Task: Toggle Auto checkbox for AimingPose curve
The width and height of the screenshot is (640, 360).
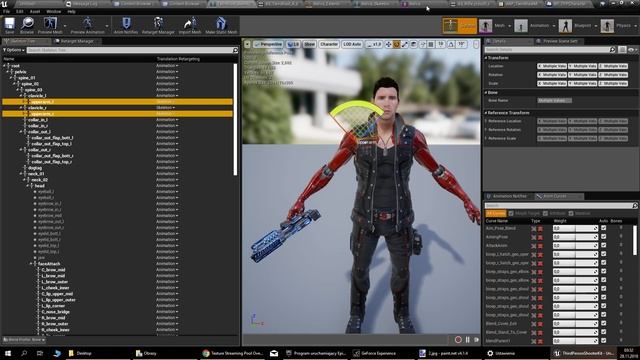Action: [x=604, y=237]
